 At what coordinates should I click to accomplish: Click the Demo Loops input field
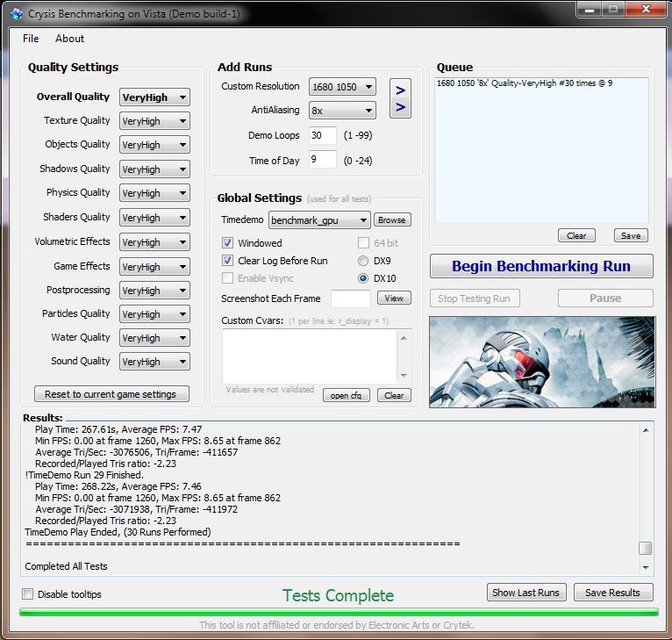(x=322, y=135)
